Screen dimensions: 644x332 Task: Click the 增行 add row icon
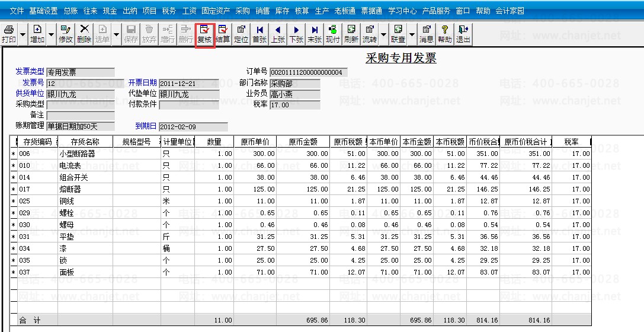tap(168, 34)
